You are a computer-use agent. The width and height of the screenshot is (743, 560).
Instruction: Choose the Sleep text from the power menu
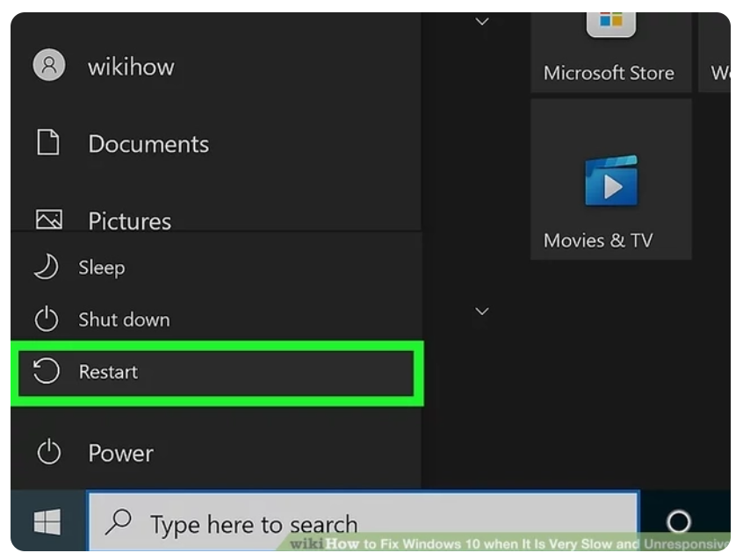pyautogui.click(x=101, y=268)
